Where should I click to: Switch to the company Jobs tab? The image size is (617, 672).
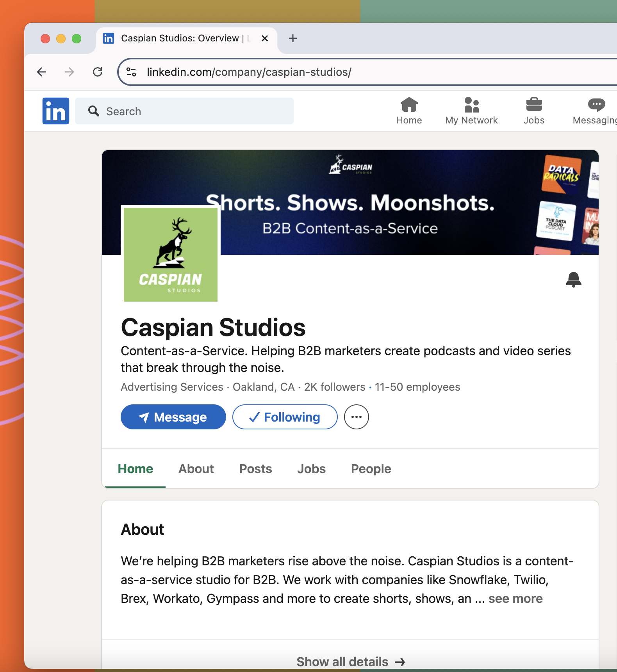coord(311,469)
